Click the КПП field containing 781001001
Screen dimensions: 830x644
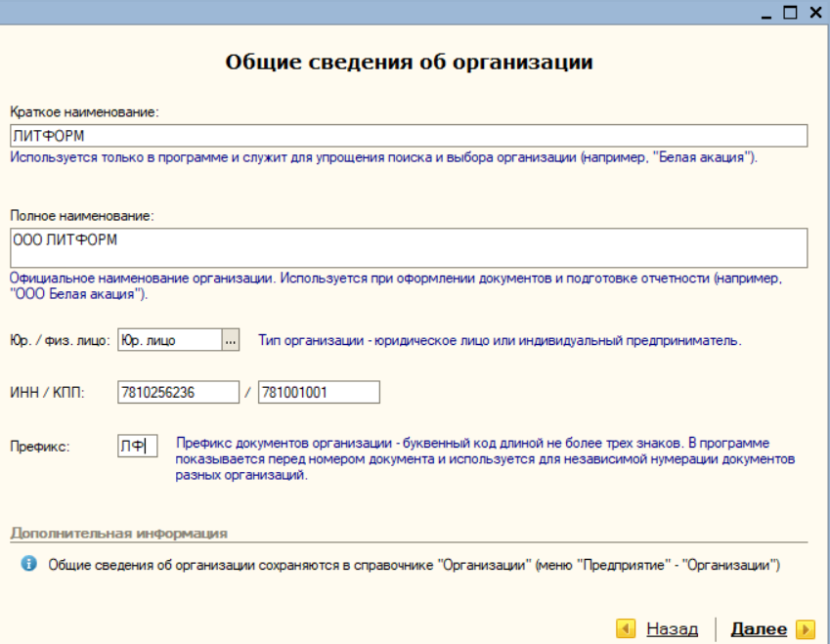coord(319,392)
